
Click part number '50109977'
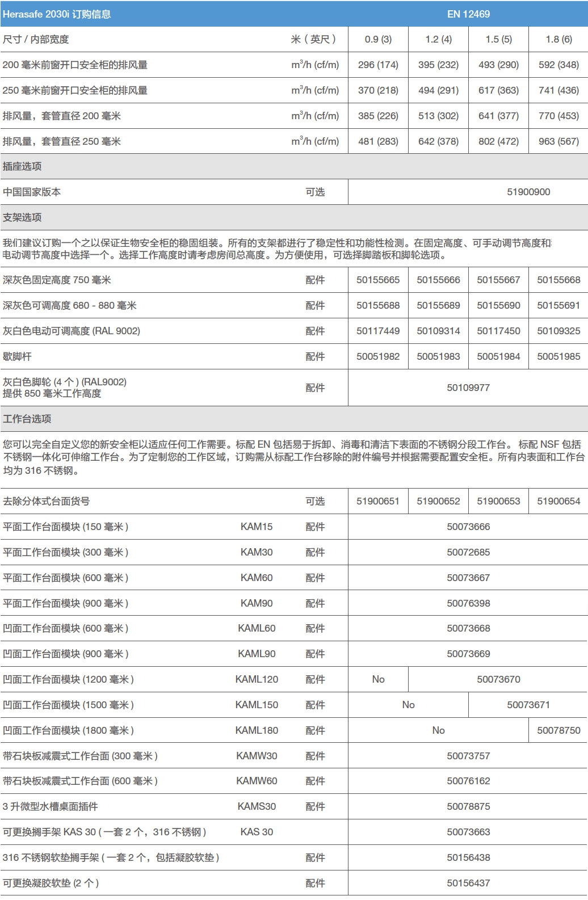(x=468, y=388)
